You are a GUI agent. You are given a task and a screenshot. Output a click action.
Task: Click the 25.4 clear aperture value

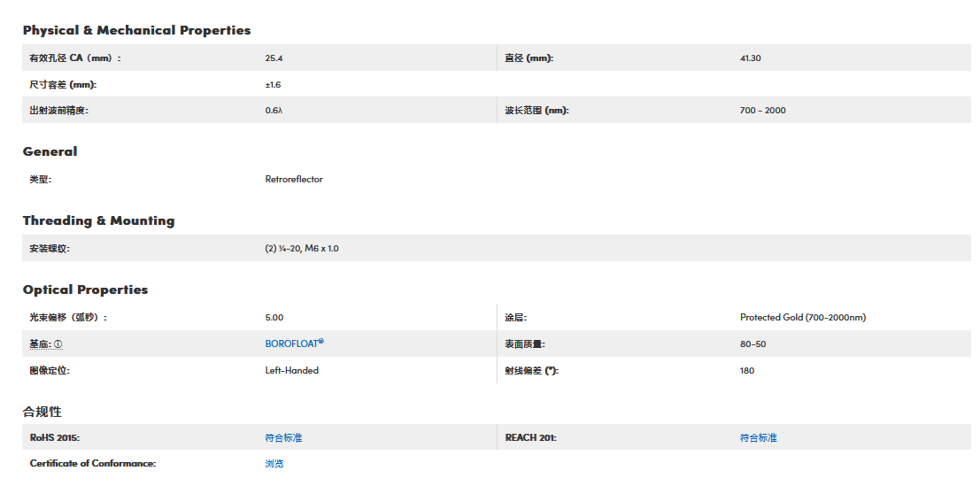[274, 58]
